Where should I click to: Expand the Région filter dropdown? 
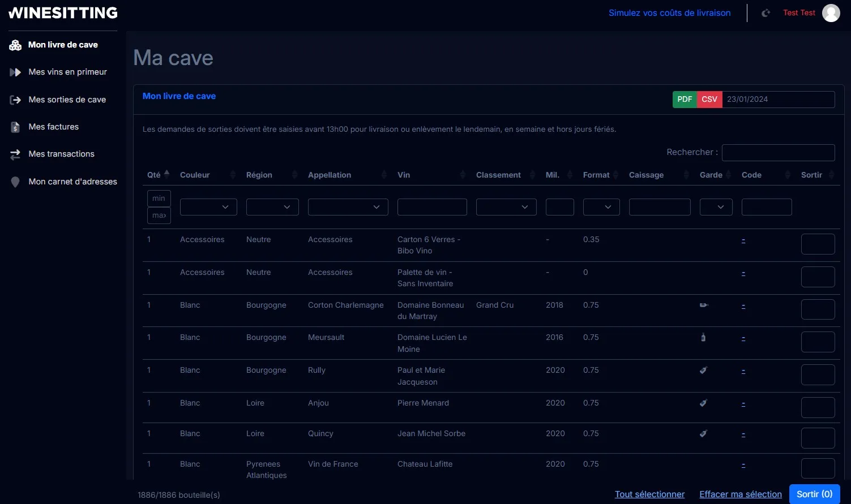[272, 207]
